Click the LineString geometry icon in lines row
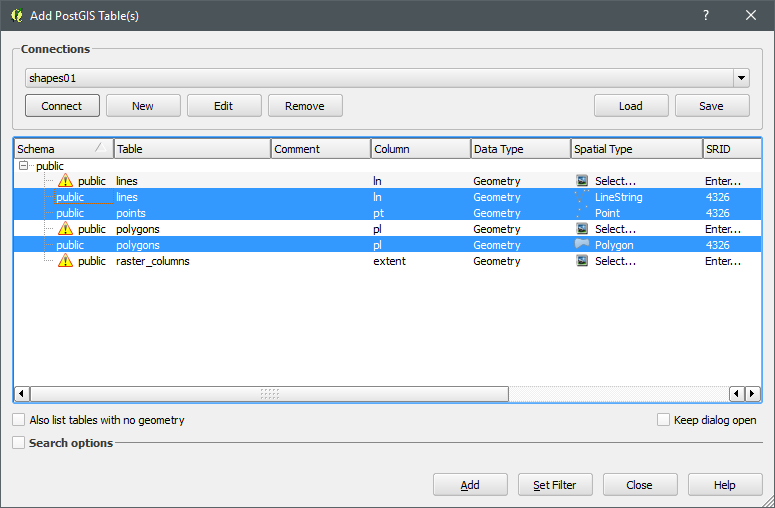 click(582, 197)
